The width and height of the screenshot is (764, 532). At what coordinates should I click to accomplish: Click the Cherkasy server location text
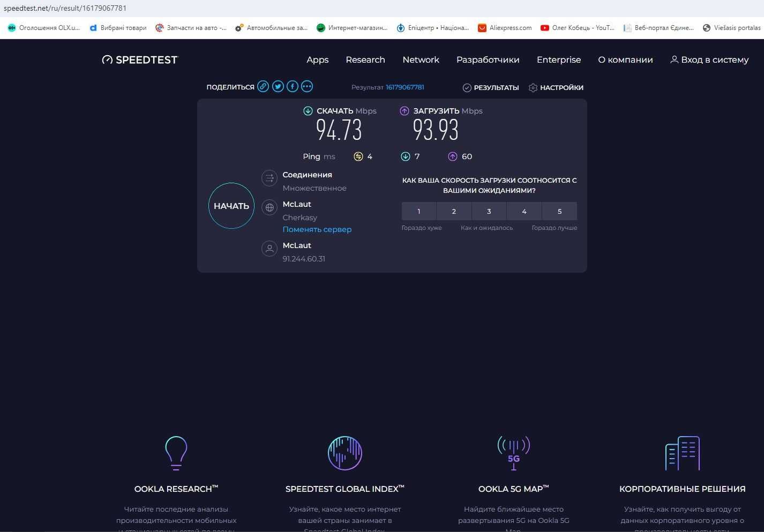pos(300,218)
